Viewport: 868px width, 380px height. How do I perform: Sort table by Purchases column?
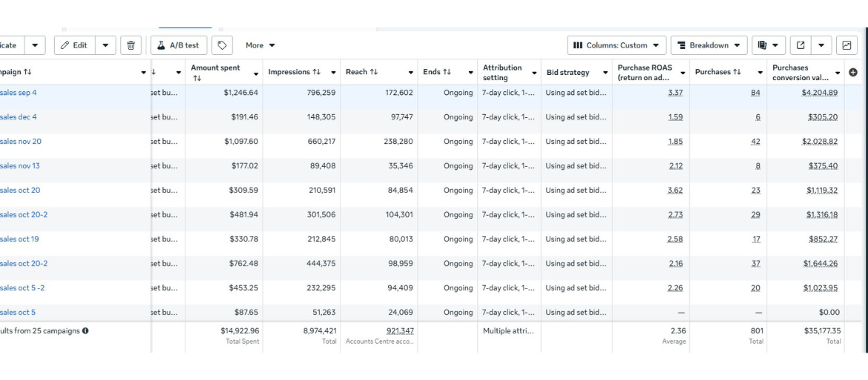pos(717,72)
